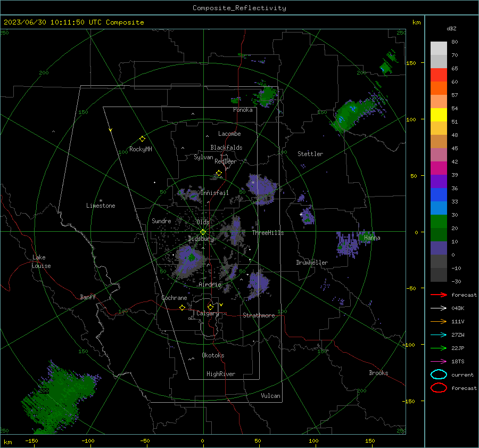Screen dimensions: 479x448
Task: Click the purple echo west of Hanna
Action: point(347,245)
